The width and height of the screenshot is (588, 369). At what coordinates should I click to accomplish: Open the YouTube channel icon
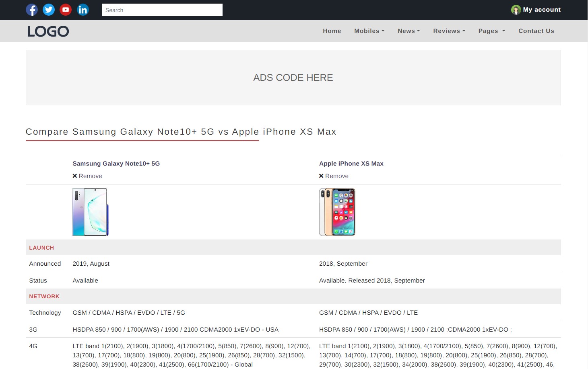coord(66,10)
